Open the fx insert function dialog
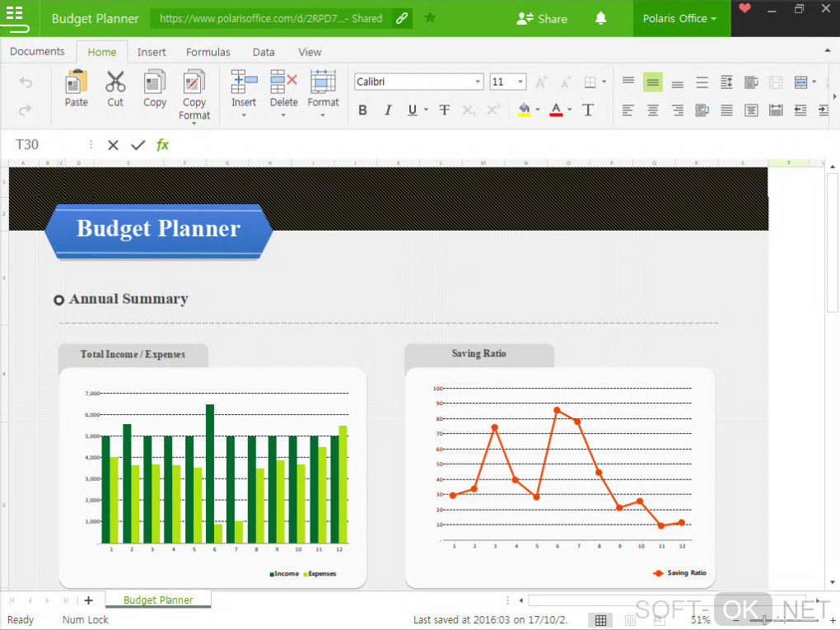The height and width of the screenshot is (630, 840). [161, 145]
